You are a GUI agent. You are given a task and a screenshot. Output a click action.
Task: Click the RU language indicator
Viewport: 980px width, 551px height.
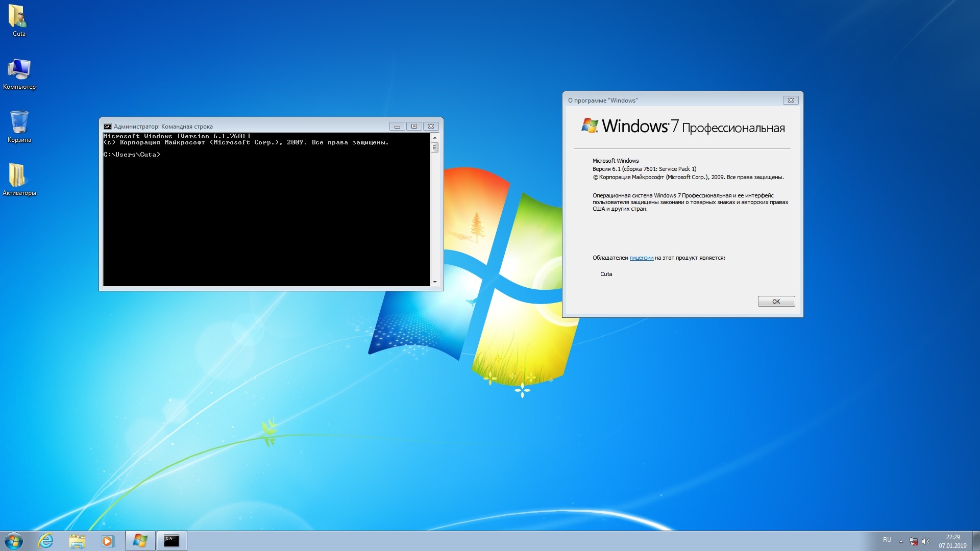887,540
